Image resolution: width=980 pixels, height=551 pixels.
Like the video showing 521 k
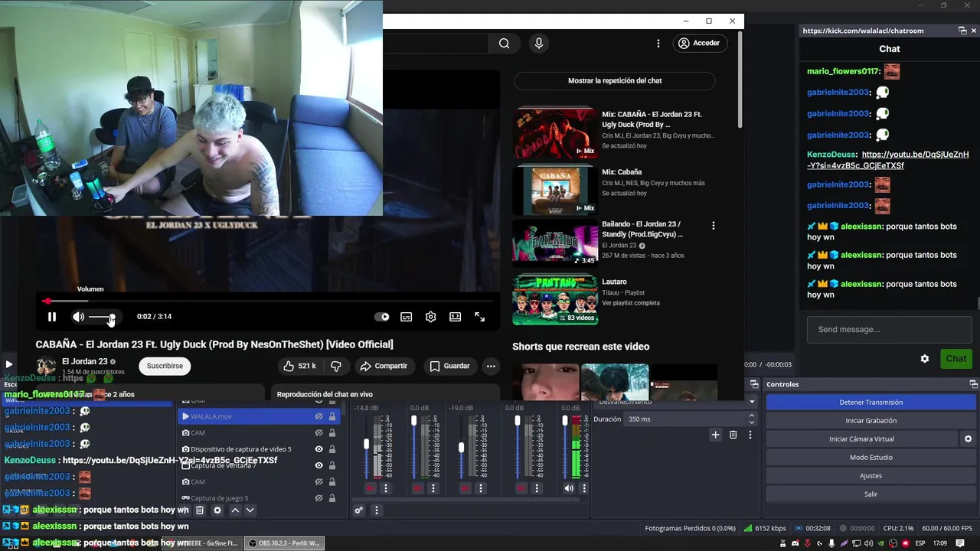pos(299,366)
